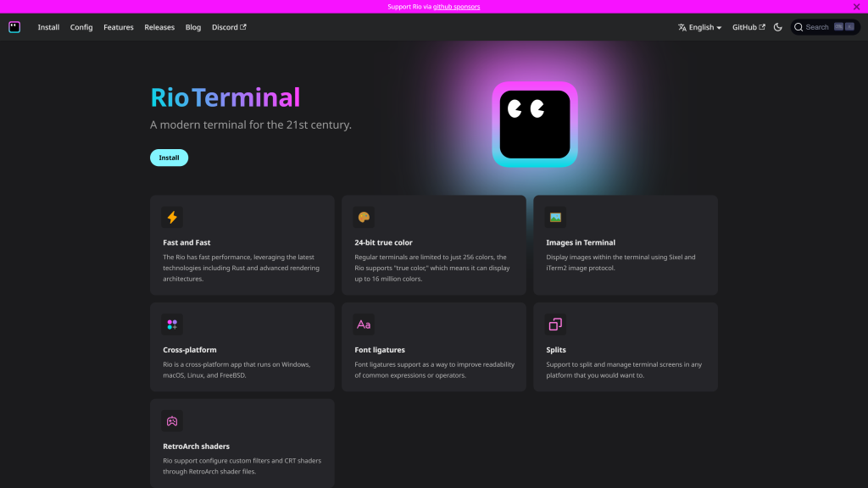Click the Splits overlapping squares icon
Screen dimensions: 868x488
point(555,324)
